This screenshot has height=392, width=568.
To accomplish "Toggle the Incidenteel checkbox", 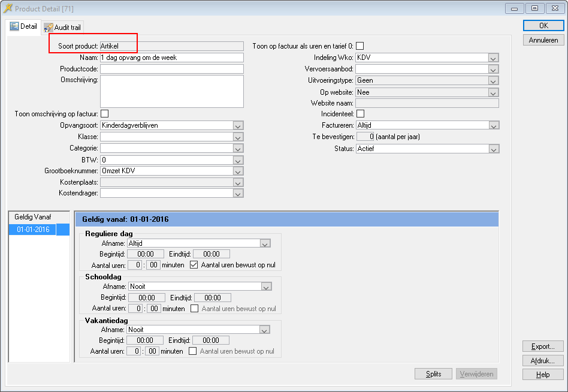I will click(x=360, y=113).
